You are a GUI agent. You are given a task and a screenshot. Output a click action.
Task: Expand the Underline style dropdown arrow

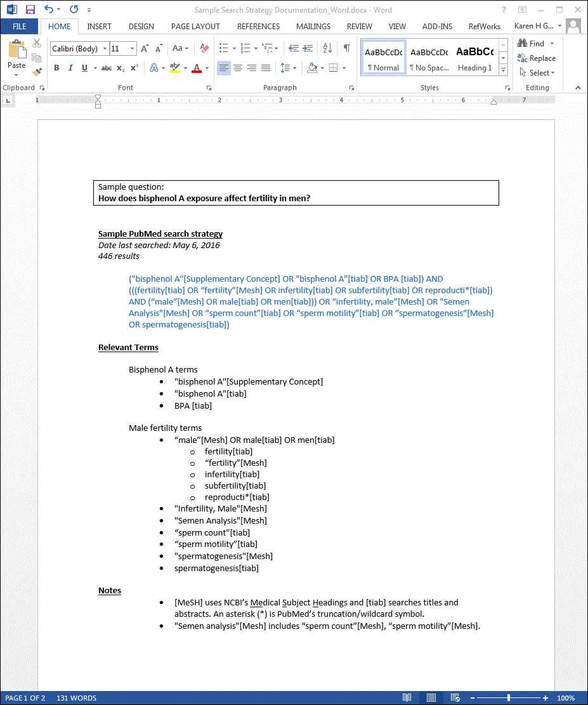[x=95, y=68]
